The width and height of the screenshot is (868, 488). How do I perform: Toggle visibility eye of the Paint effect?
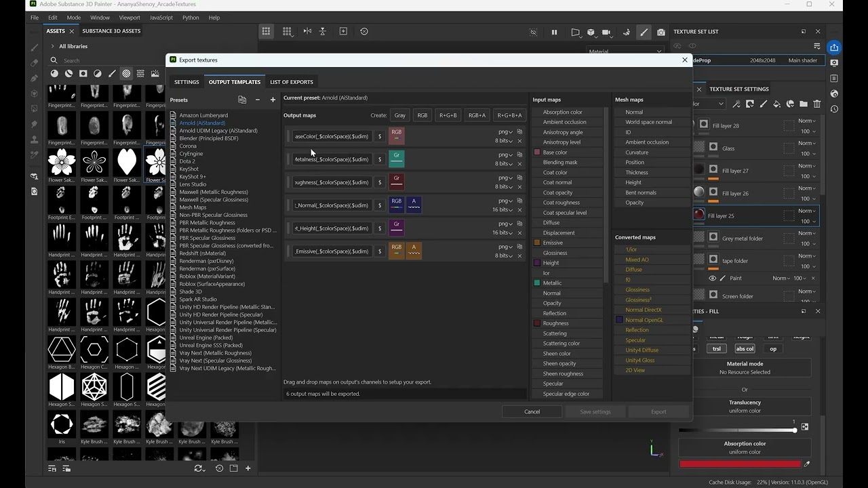(712, 278)
